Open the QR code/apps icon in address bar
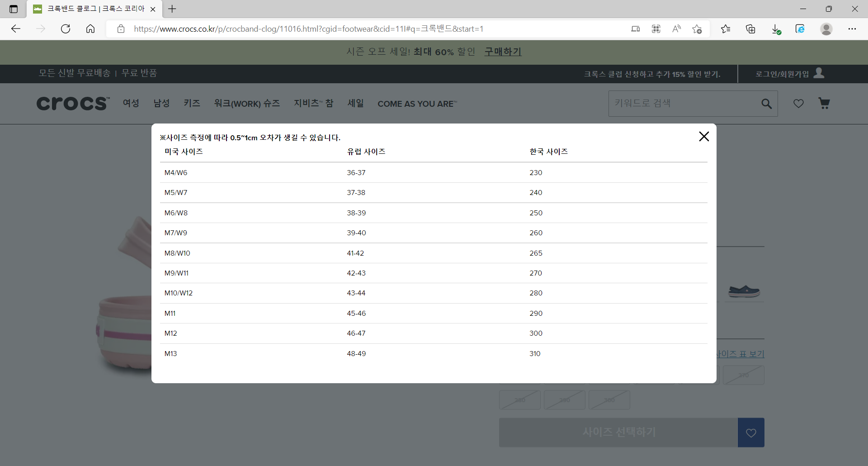Screen dimensions: 868x466 (x=656, y=29)
